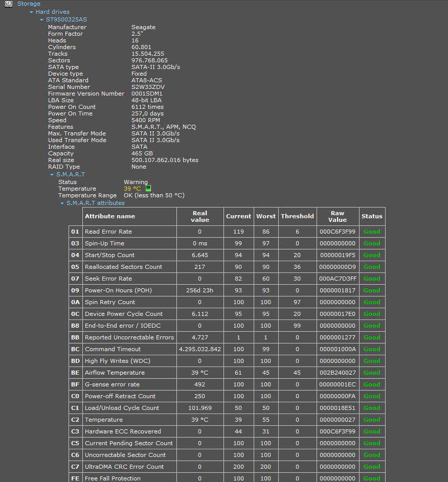Collapse the Hard drives tree node
448x482 pixels.
tap(31, 12)
